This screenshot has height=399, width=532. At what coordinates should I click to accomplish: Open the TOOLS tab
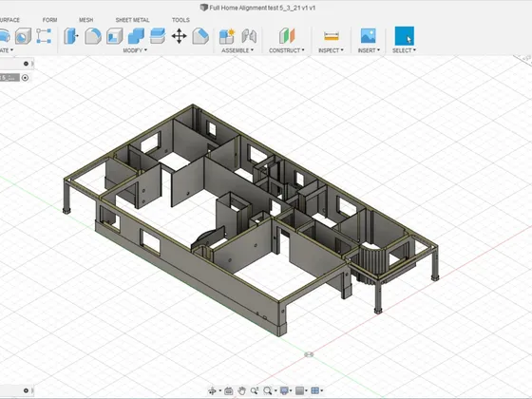click(x=180, y=20)
